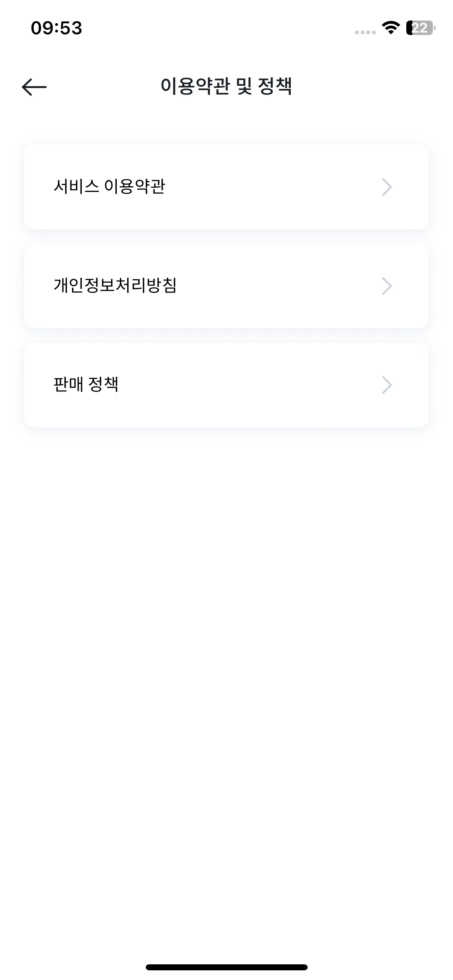Open the 개인정보처리방침 text label
Screen dimensions: 453x980
115,285
